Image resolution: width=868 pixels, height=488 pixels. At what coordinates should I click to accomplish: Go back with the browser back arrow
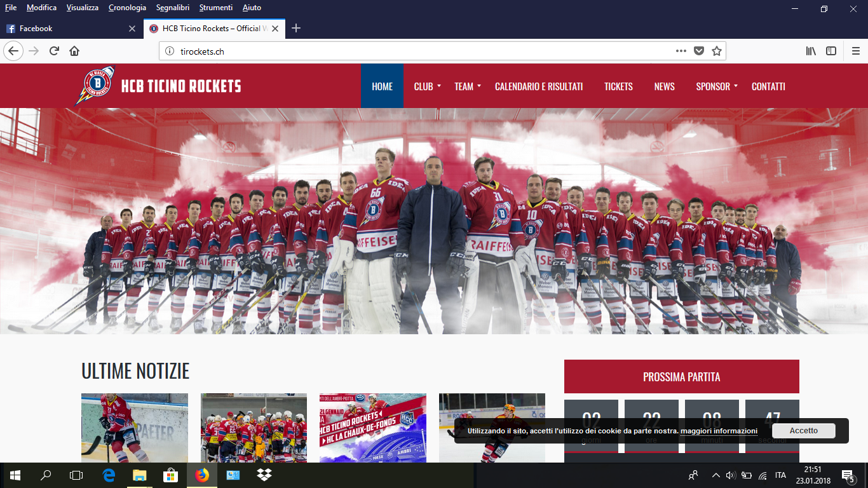[x=13, y=51]
